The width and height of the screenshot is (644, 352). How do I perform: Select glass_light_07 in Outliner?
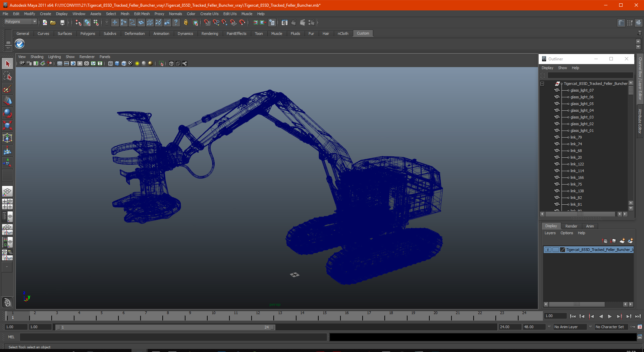pyautogui.click(x=582, y=90)
